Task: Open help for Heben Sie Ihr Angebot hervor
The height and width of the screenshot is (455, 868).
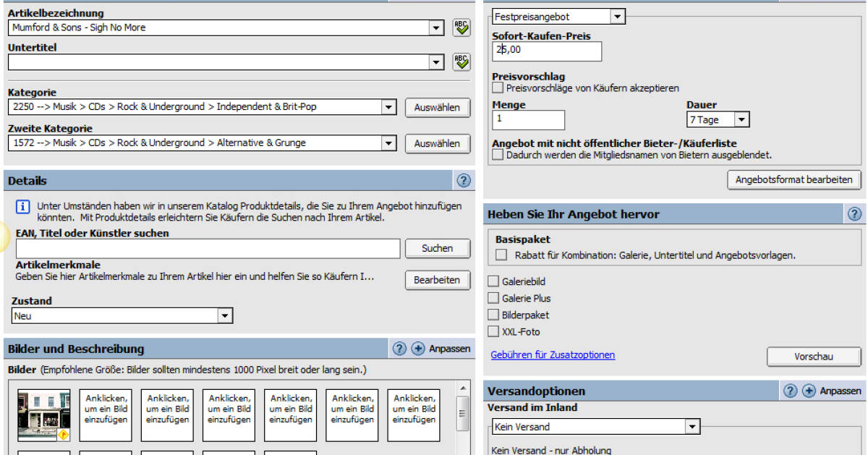Action: point(854,214)
